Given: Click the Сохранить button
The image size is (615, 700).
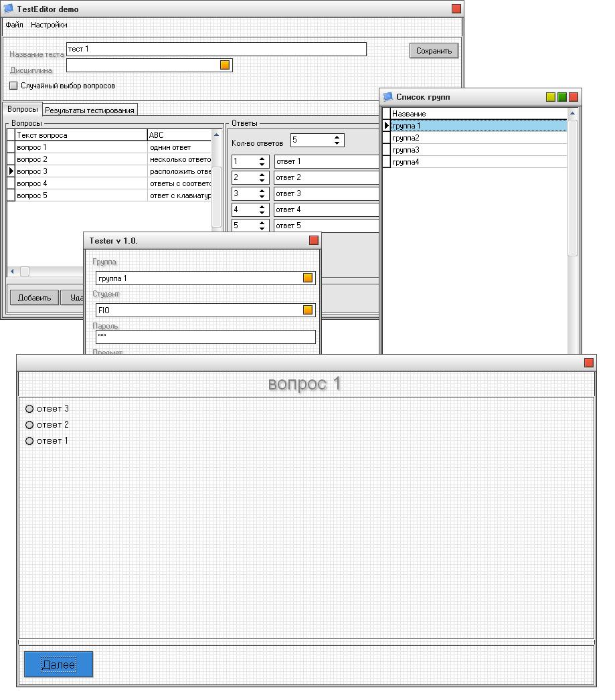Looking at the screenshot, I should 434,51.
